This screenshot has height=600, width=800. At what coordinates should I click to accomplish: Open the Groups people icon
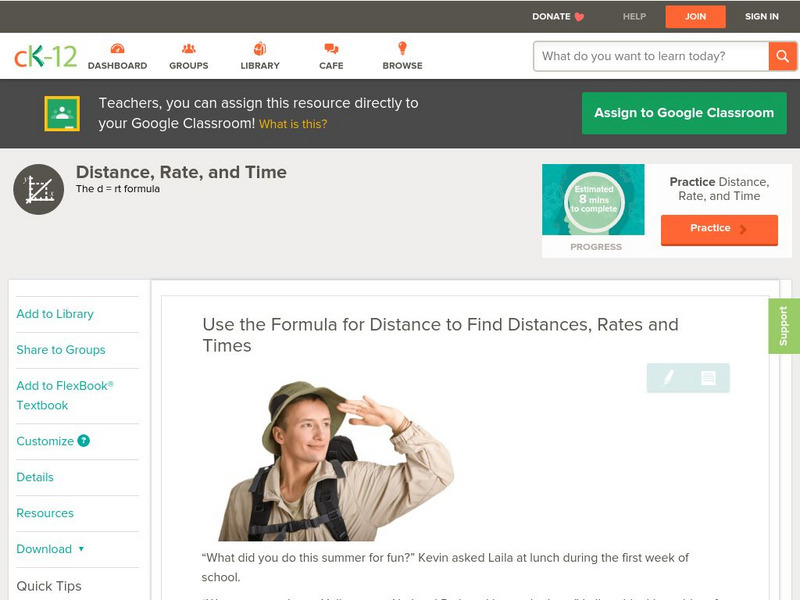point(189,48)
